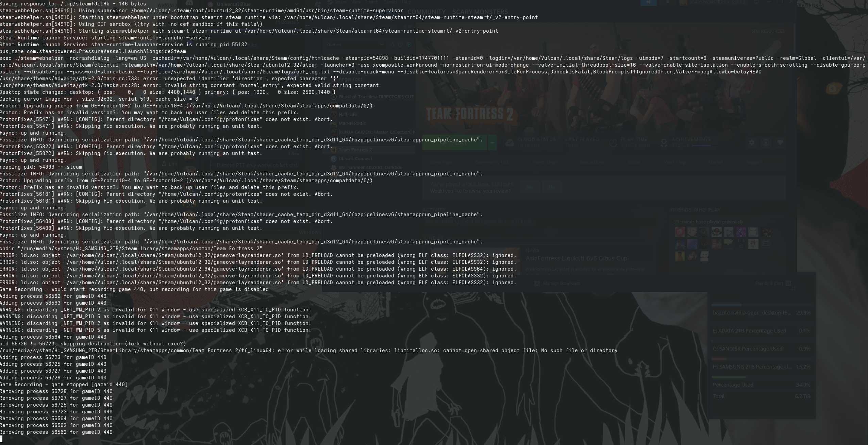Click first friend avatar in Friends Who Play

[680, 232]
